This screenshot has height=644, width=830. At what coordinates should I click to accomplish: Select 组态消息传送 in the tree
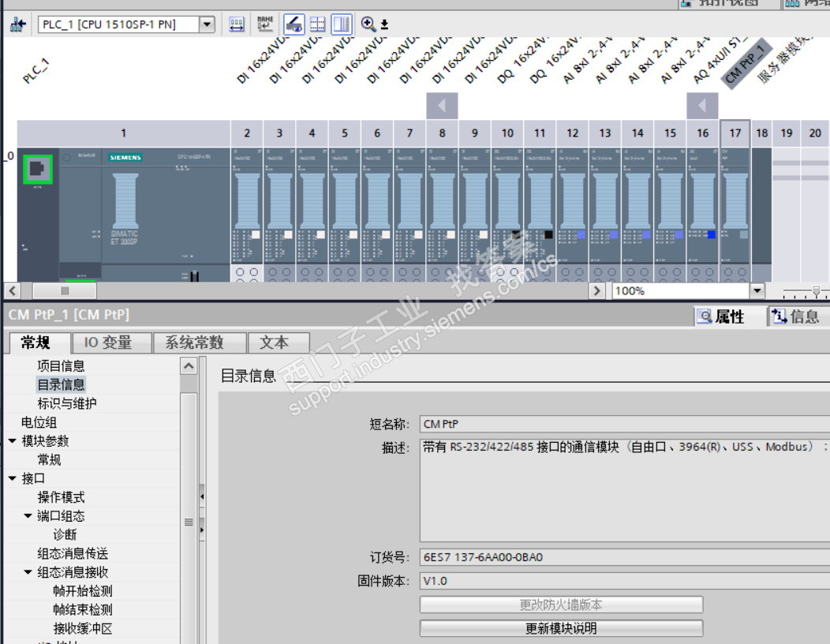click(73, 553)
